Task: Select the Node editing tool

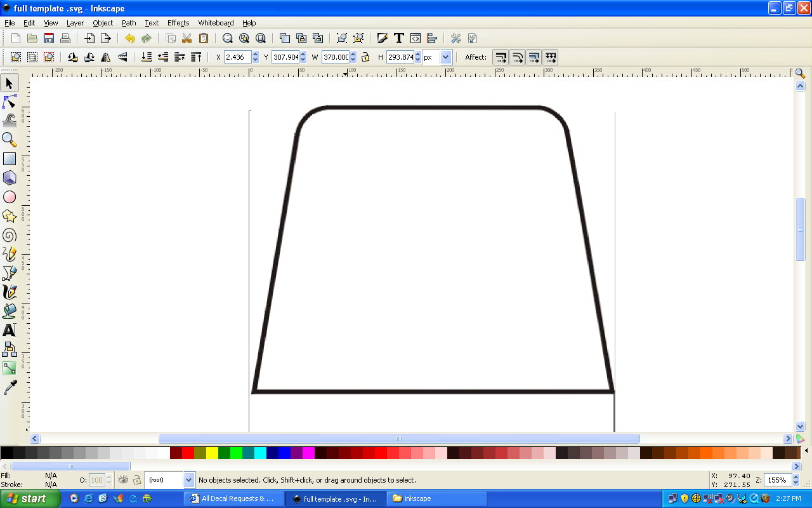Action: coord(10,102)
